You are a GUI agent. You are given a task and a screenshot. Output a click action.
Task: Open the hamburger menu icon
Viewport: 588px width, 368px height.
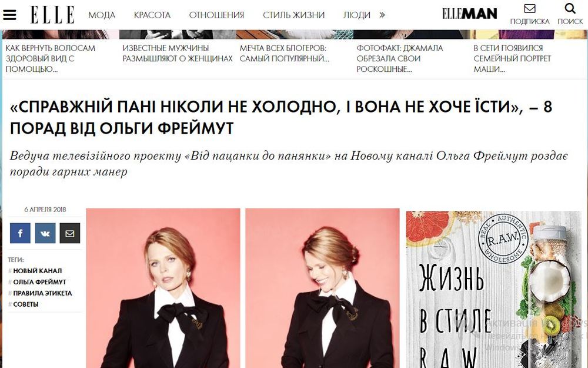[9, 15]
